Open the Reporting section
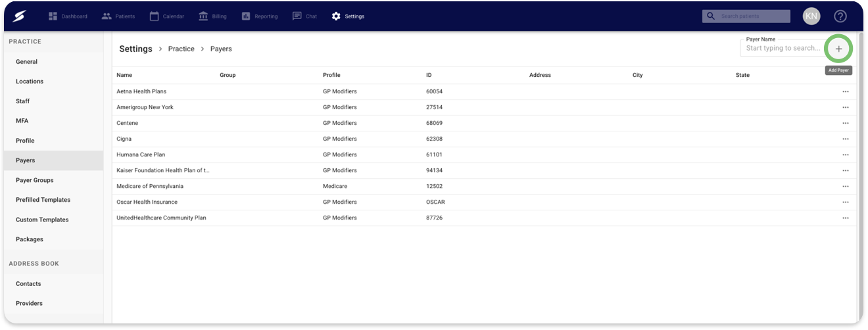 259,16
